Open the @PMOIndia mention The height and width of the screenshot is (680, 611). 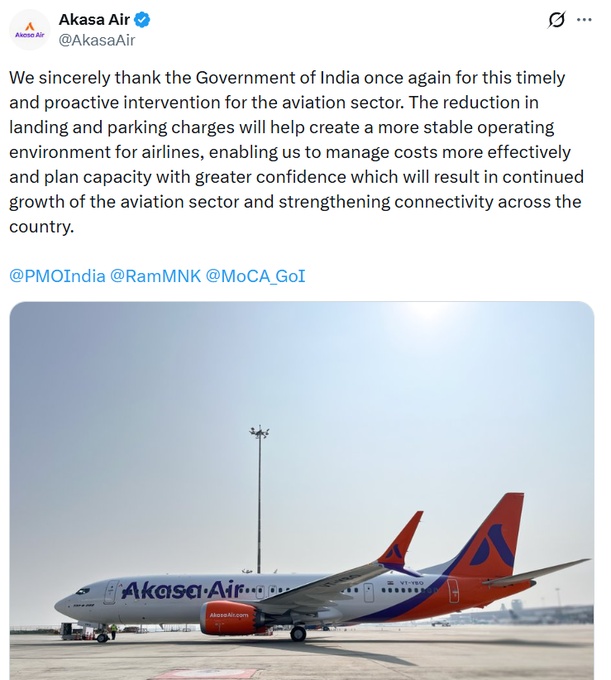(x=57, y=275)
